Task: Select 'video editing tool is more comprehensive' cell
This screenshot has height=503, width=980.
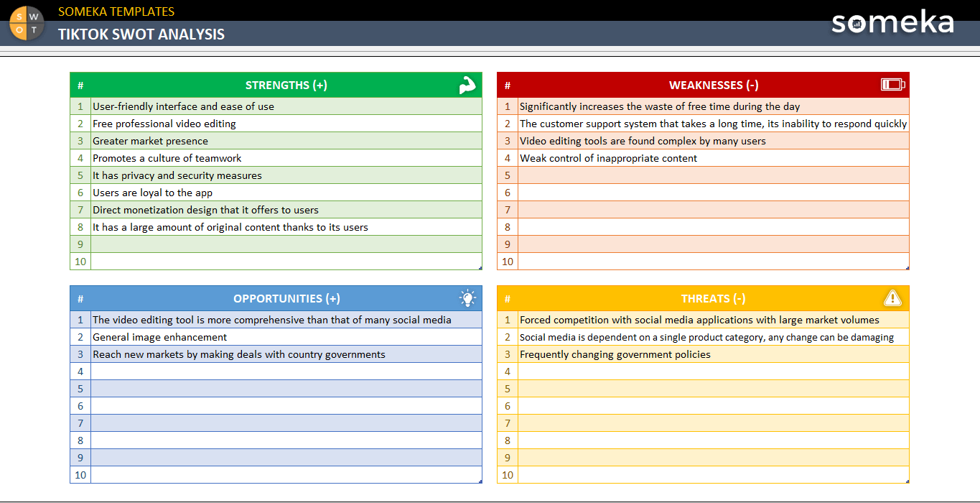Action: tap(286, 320)
